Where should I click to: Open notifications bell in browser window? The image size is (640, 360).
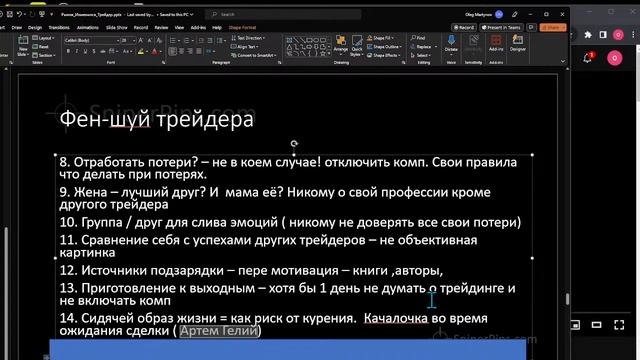click(x=587, y=58)
